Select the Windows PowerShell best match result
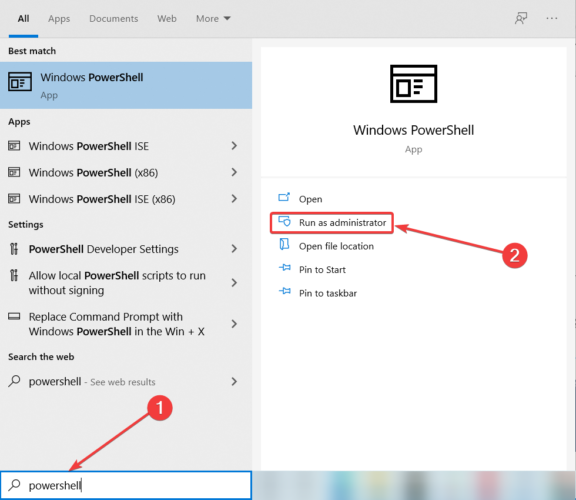Image resolution: width=576 pixels, height=500 pixels. (x=126, y=85)
